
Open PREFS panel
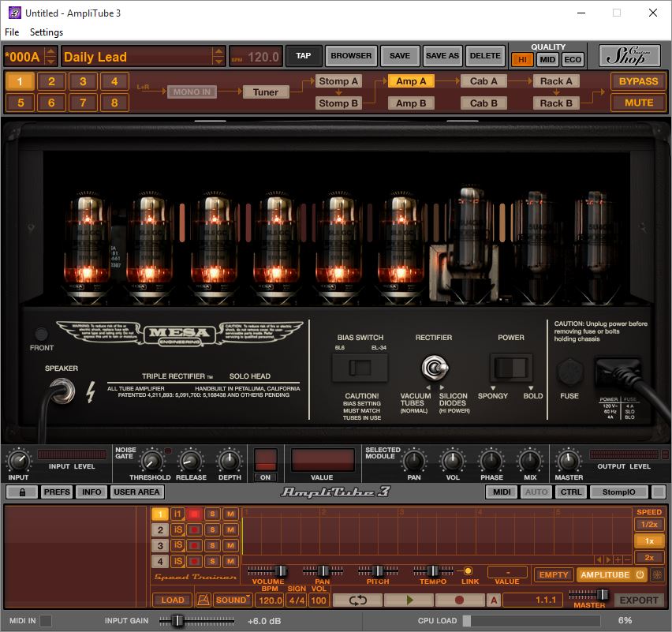click(57, 492)
